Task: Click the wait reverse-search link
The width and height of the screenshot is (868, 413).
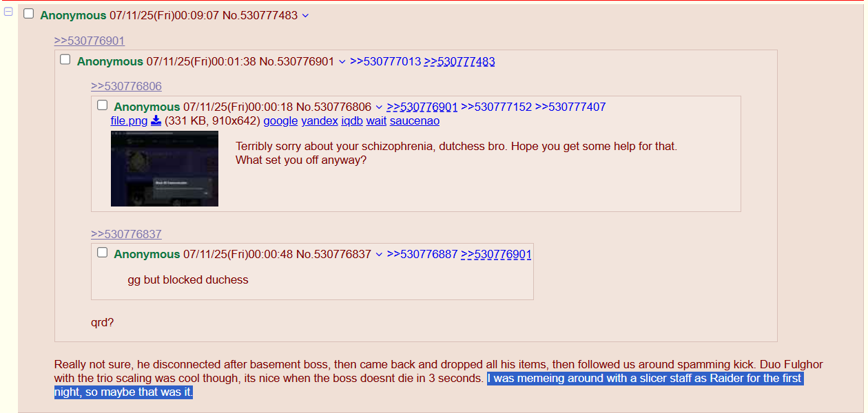Action: point(376,120)
